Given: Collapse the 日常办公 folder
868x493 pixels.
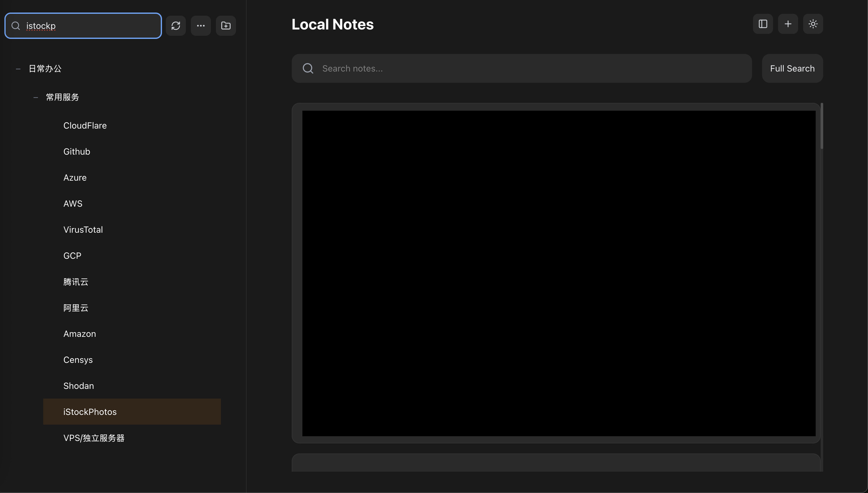Looking at the screenshot, I should (18, 69).
